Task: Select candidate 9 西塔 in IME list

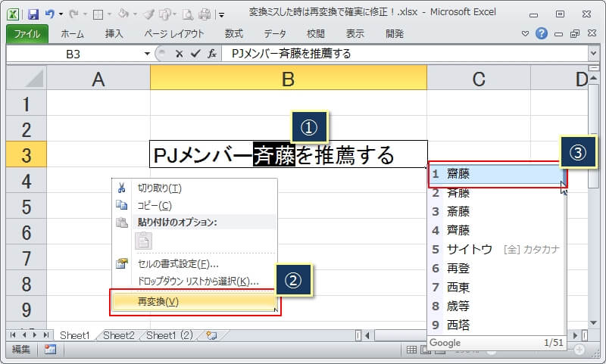Action: (497, 325)
